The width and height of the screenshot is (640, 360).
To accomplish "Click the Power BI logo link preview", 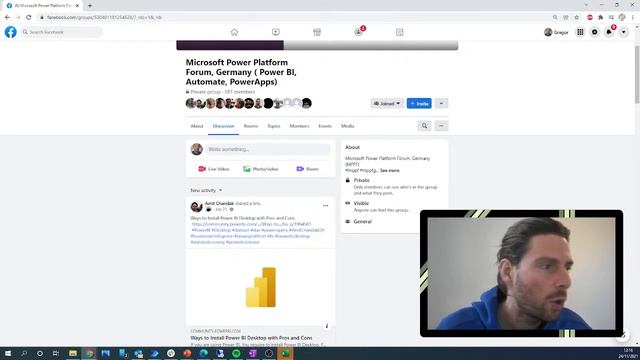I will point(260,287).
